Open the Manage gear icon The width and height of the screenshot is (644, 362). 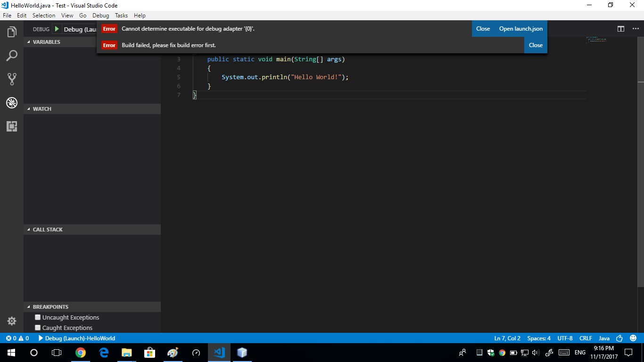(12, 321)
